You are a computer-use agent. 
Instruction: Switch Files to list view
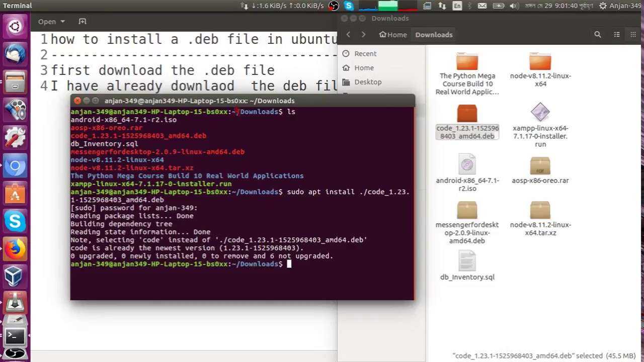coord(617,34)
